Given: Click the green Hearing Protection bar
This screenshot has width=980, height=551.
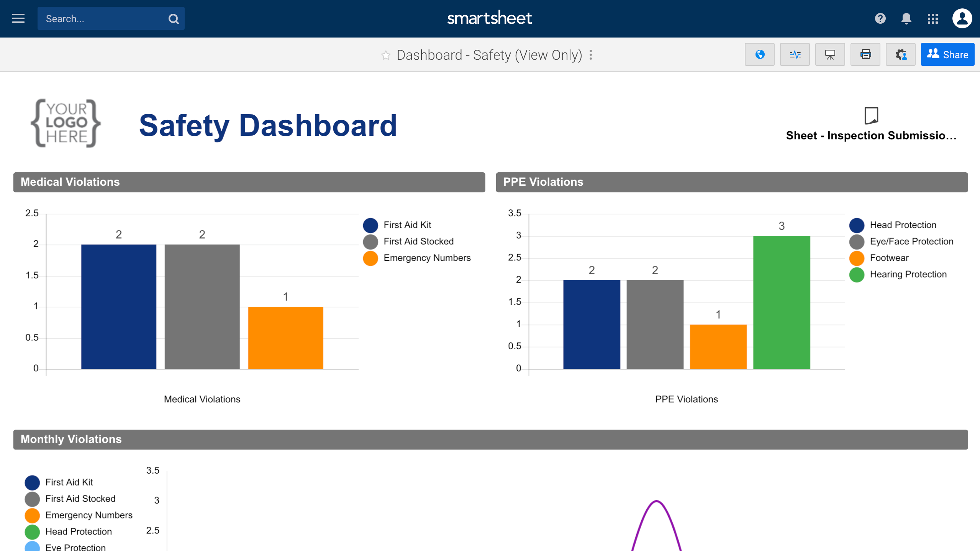Looking at the screenshot, I should 781,302.
